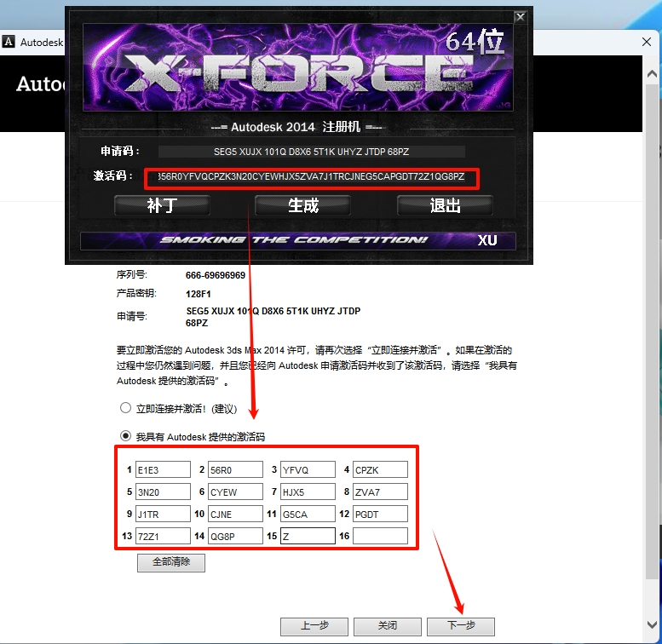
Task: Select the 我具有 Autodesk 提供的激活码 option
Action: point(126,436)
